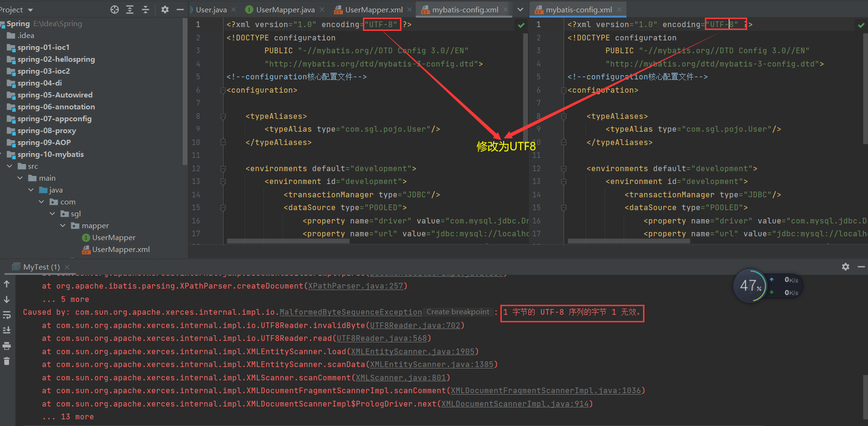Fold left environments tag on line 12
Screen dimensions: 868x426
coord(223,169)
